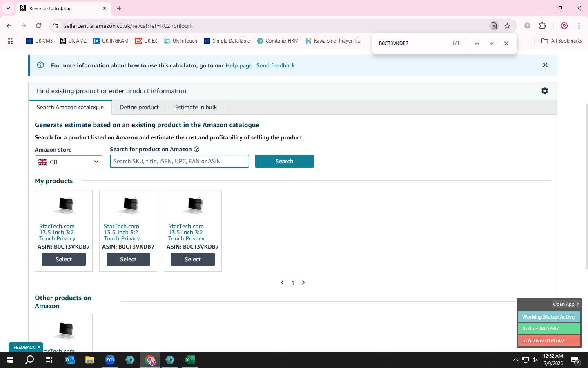Open Rawalpindi Prayer Times bookmark
Viewport: 588px width, 368px height.
click(x=334, y=41)
